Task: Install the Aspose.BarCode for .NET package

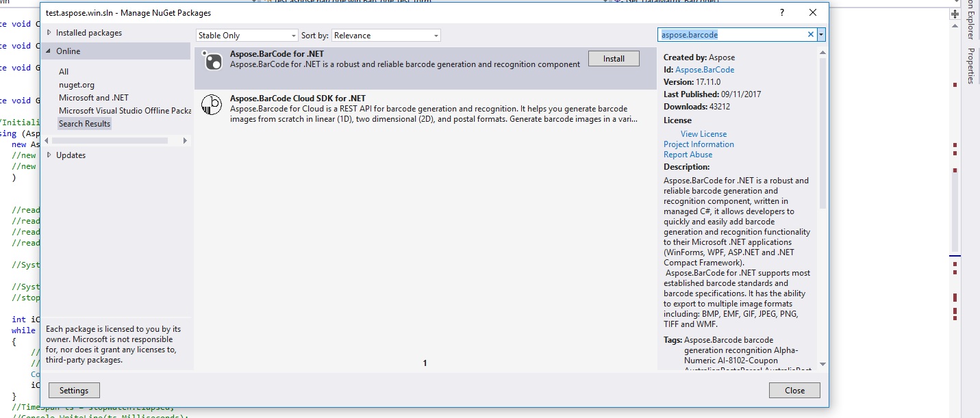Action: [614, 59]
